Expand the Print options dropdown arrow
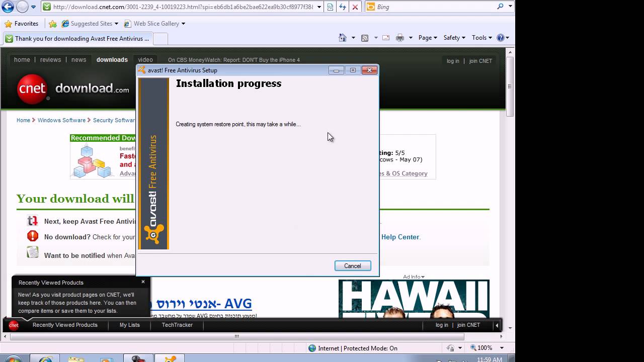Viewport: 644px width, 362px height. pyautogui.click(x=411, y=38)
